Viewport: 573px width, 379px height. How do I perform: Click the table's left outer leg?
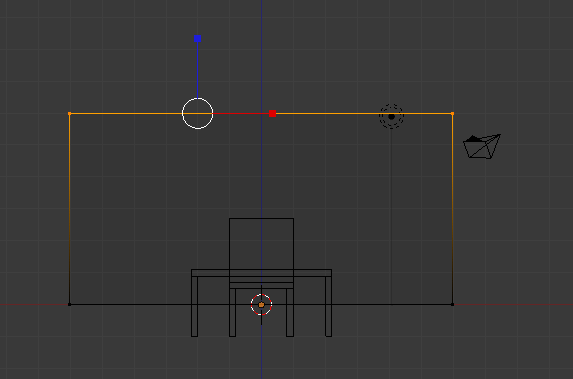coord(194,306)
